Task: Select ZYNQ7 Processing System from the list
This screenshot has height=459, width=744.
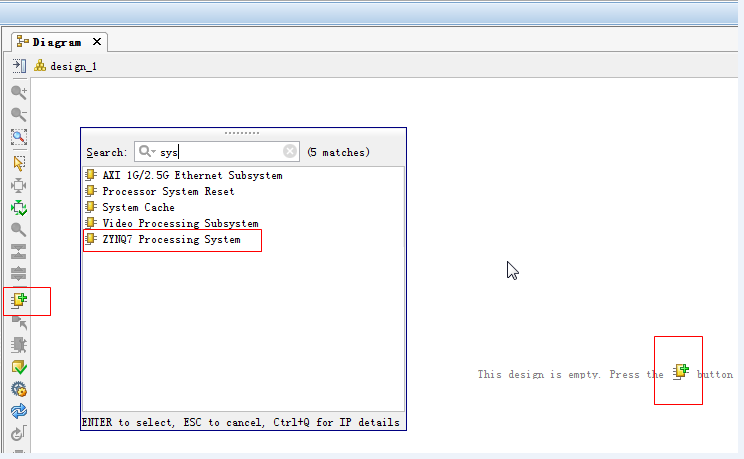Action: coord(171,240)
